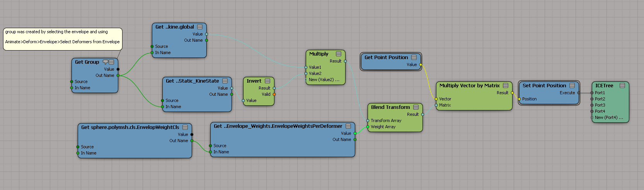Select the Blend Transform node title
This screenshot has width=644, height=190.
(390, 107)
